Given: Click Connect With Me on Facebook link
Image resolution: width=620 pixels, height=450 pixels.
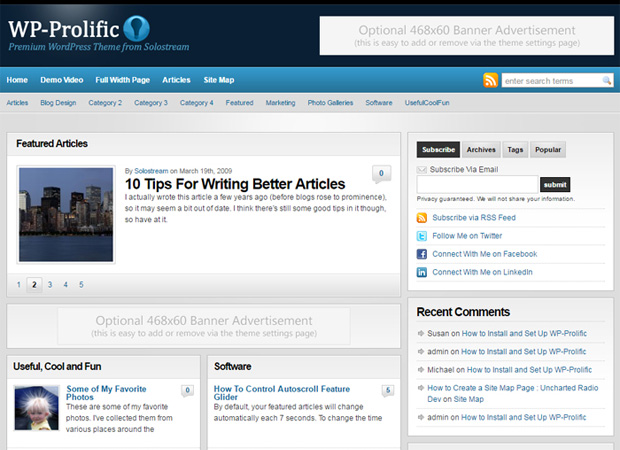Looking at the screenshot, I should 485,254.
